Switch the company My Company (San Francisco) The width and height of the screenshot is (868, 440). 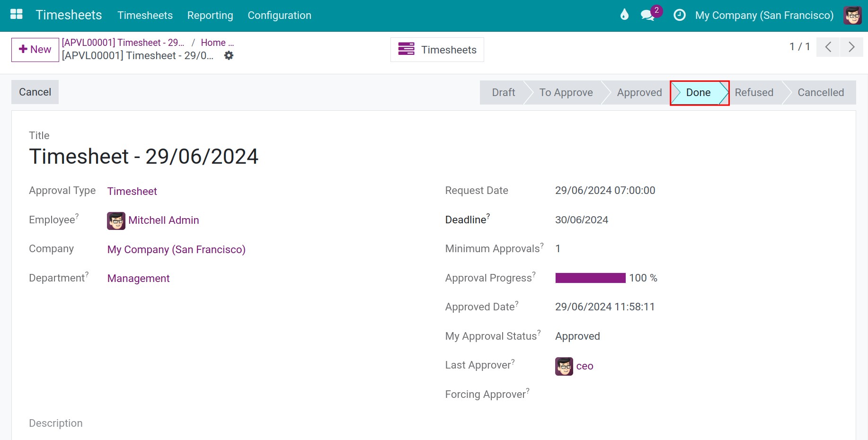point(764,15)
